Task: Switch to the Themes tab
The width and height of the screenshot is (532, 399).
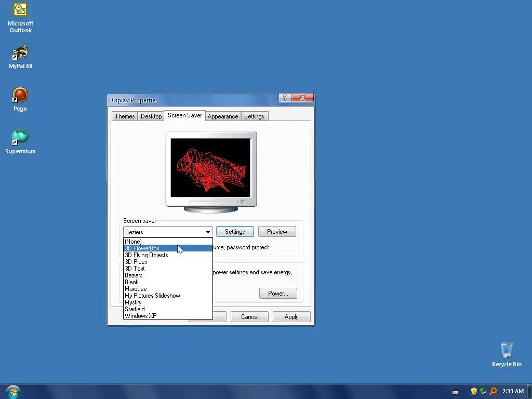Action: [125, 116]
